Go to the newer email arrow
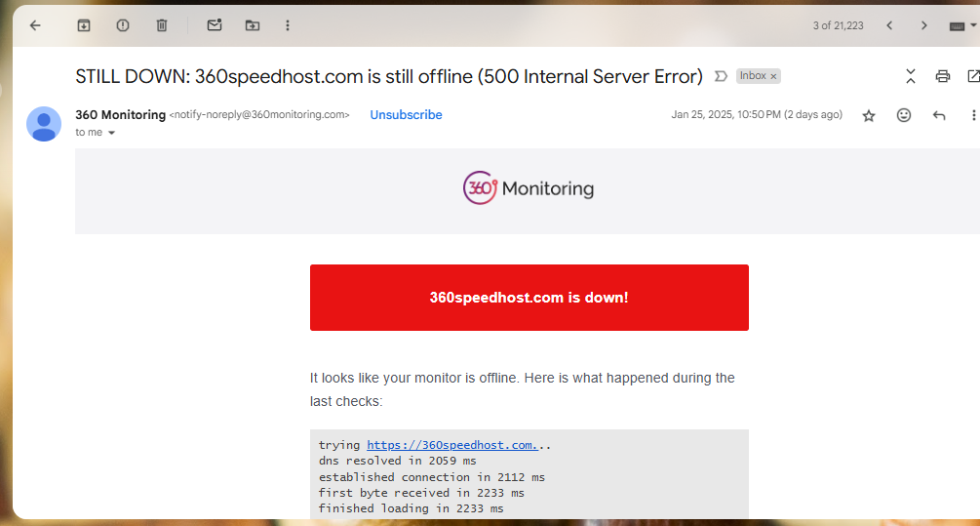980x526 pixels. click(x=889, y=25)
